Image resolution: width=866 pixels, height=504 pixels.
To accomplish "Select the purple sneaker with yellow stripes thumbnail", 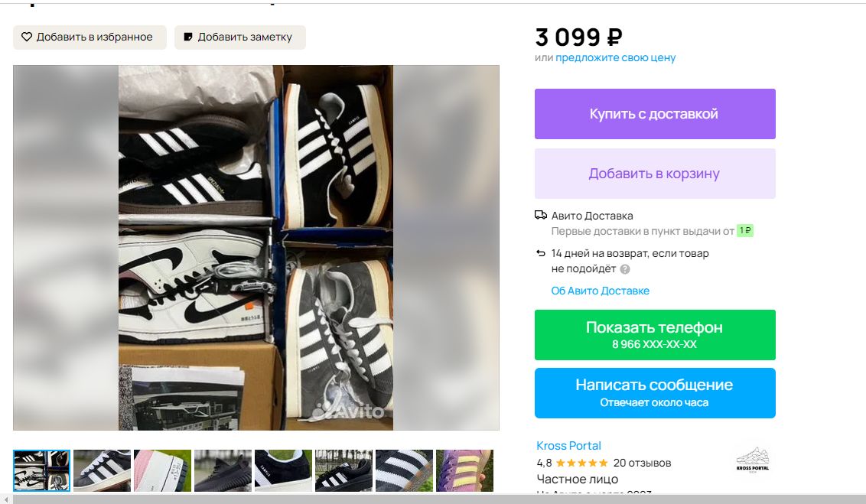I will click(x=464, y=470).
